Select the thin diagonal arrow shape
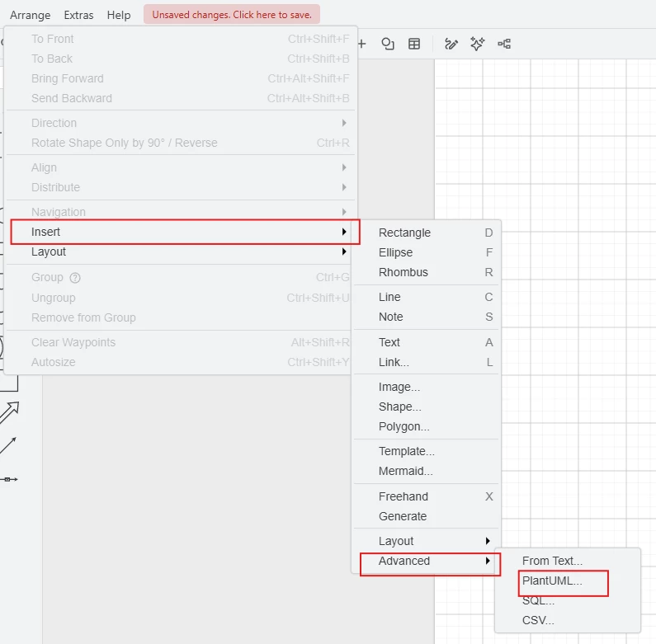Viewport: 656px width, 644px height. pyautogui.click(x=8, y=445)
